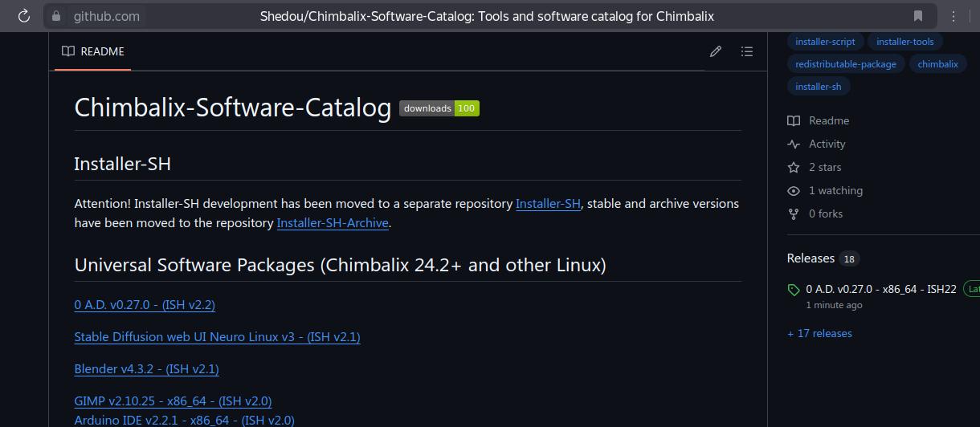Open the browser three-dot menu
Image resolution: width=980 pixels, height=427 pixels.
(x=953, y=16)
